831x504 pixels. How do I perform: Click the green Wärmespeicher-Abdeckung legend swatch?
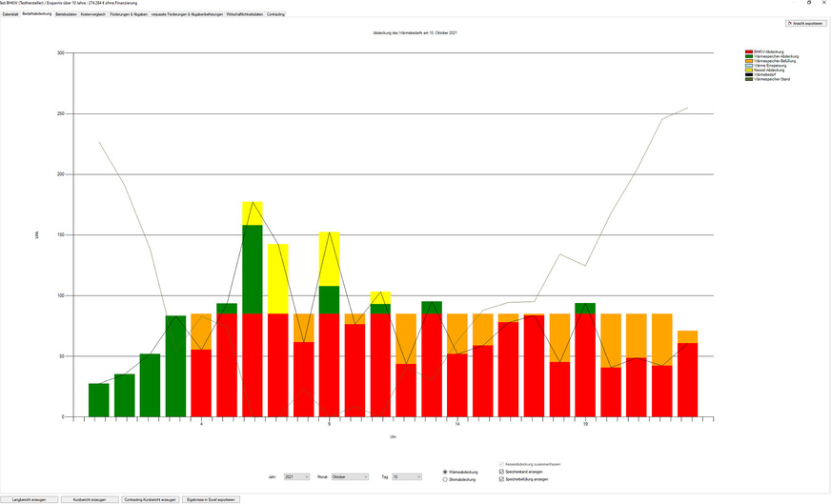pos(748,56)
